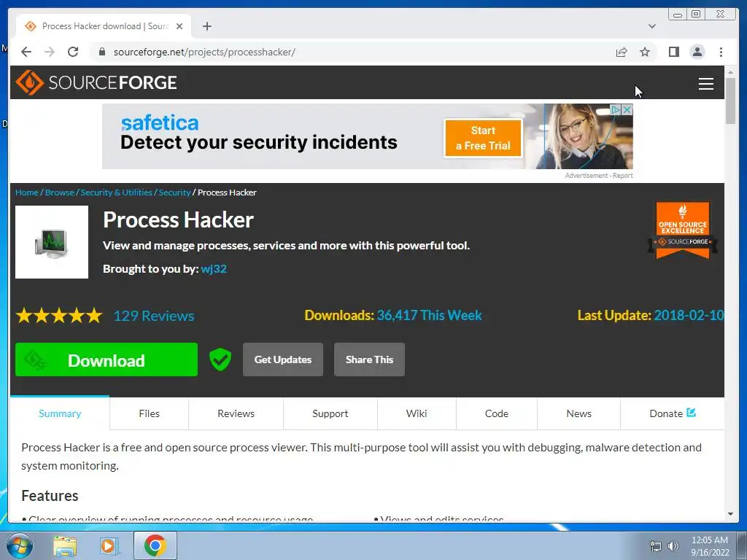
Task: Click the green Download button
Action: (107, 359)
